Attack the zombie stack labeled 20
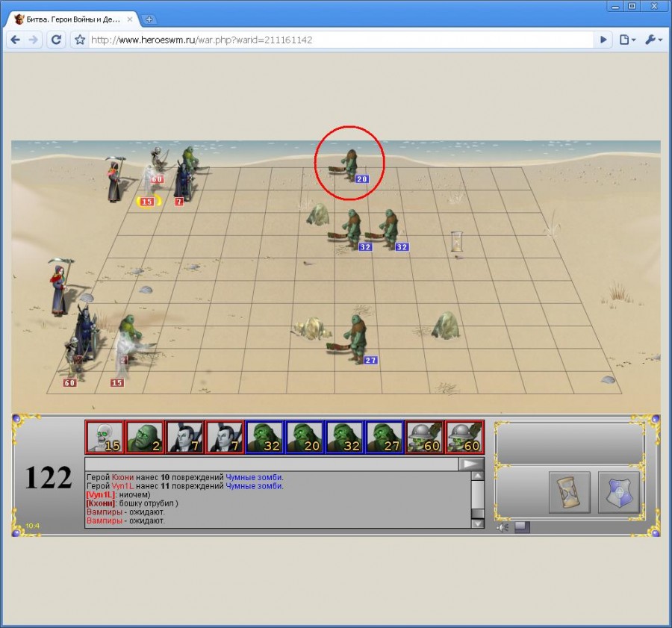The image size is (672, 628). click(350, 167)
